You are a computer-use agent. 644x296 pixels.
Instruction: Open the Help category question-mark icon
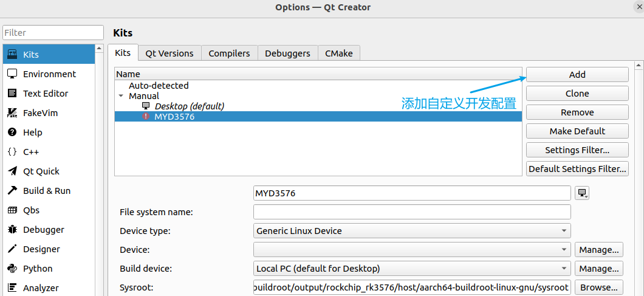point(12,132)
